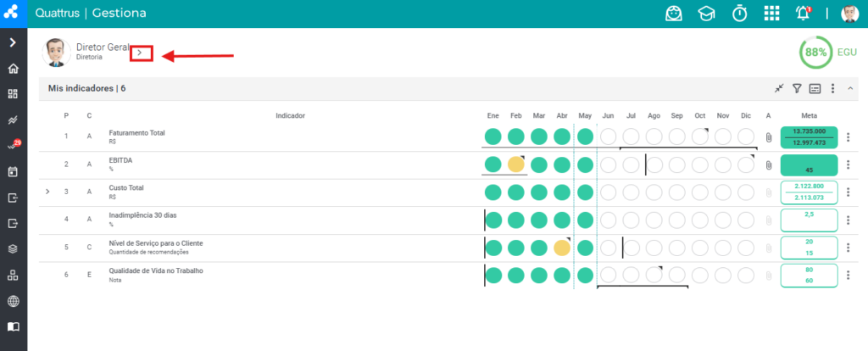Open Nível de Serviço row options menu
Image resolution: width=868 pixels, height=351 pixels.
coord(848,248)
